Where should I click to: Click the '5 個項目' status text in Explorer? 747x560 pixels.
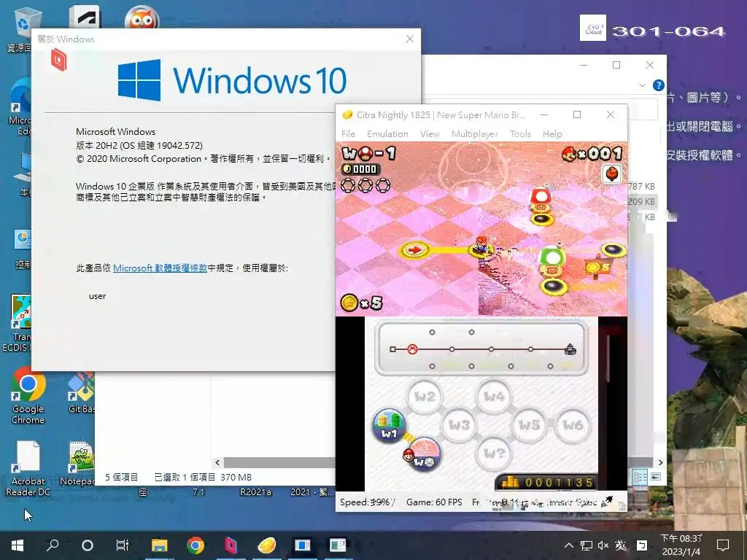pyautogui.click(x=122, y=477)
